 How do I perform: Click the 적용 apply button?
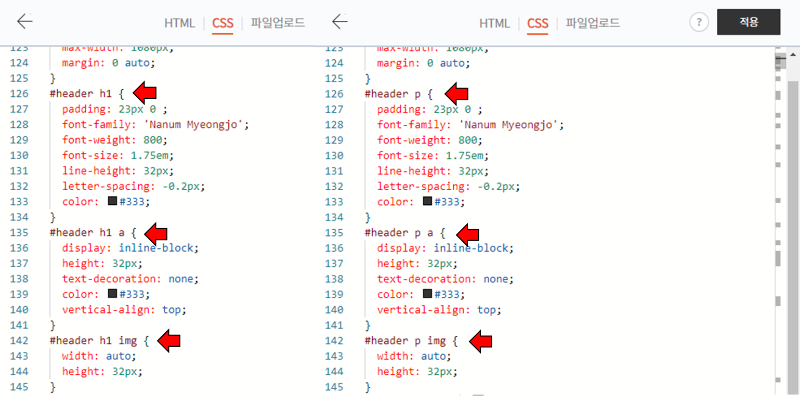[x=748, y=22]
